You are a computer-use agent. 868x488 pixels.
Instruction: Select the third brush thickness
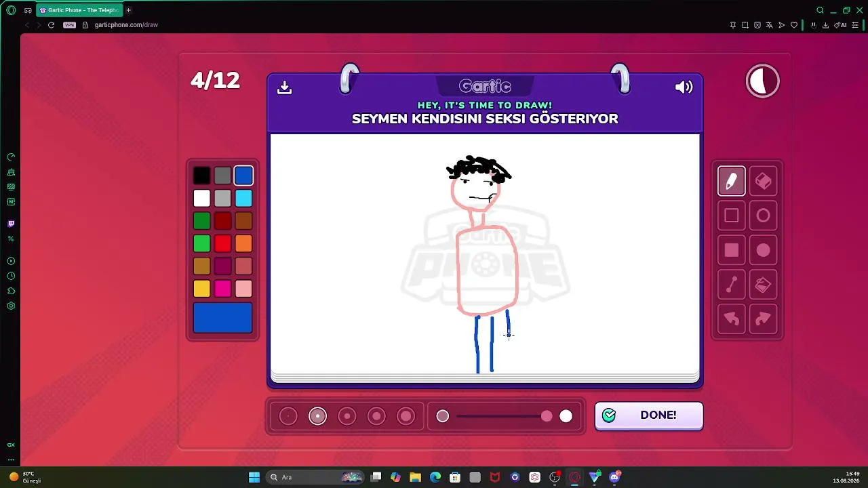pos(347,416)
